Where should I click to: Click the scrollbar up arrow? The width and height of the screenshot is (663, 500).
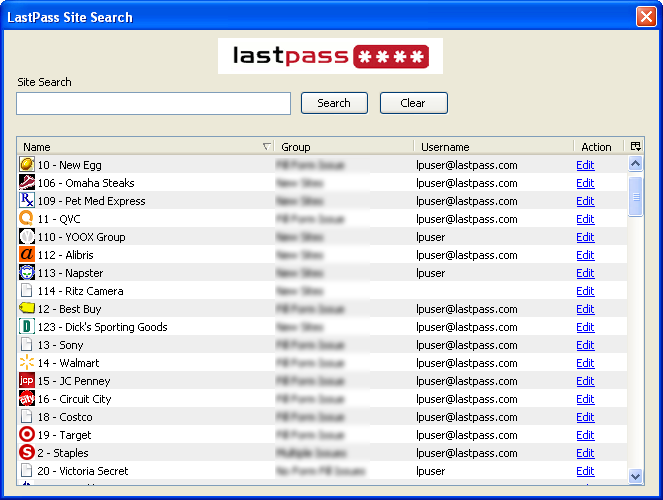pyautogui.click(x=635, y=164)
